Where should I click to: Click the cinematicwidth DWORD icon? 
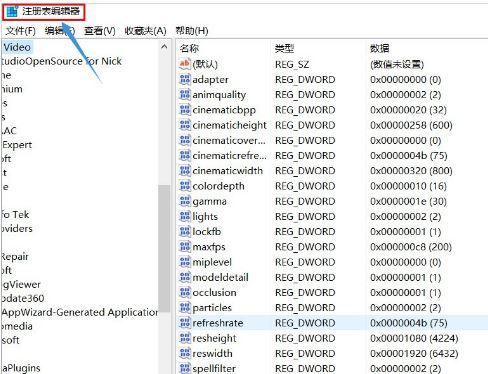tap(185, 171)
